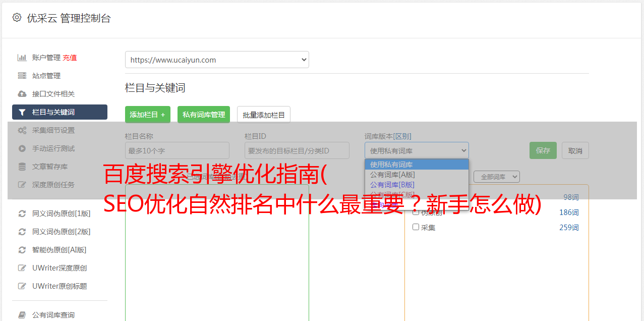Click the green 保存 button
Viewport: 644px width, 321px height.
(543, 150)
